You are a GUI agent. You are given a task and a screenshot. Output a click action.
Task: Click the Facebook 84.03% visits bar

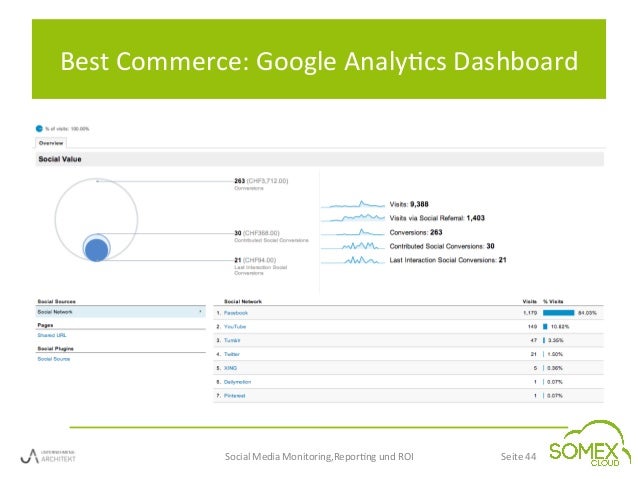(558, 313)
